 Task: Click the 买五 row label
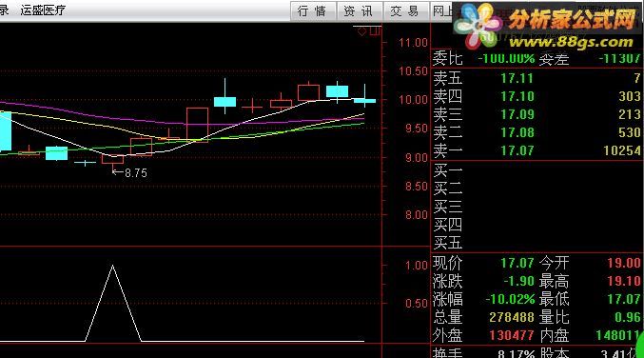point(448,243)
